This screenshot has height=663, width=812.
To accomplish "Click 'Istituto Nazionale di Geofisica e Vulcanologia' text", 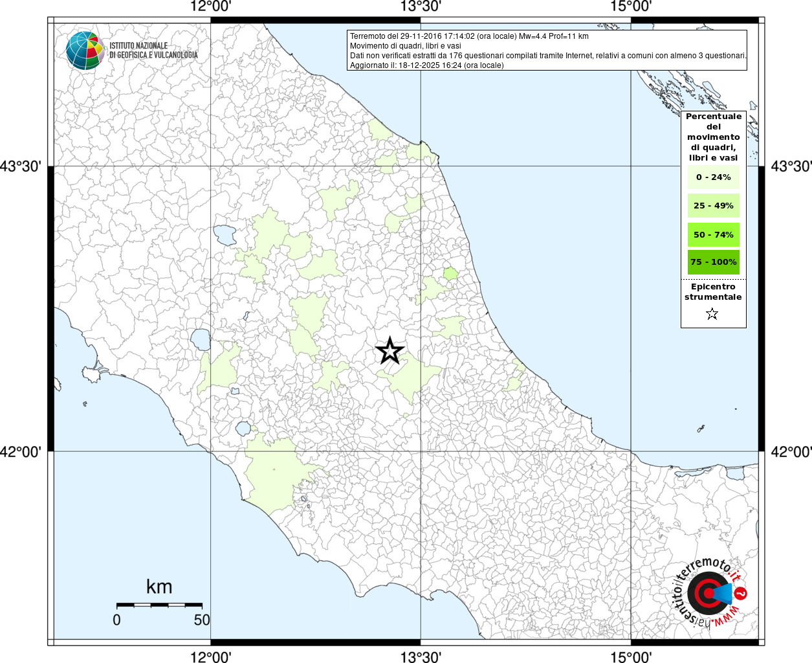I will click(x=153, y=51).
